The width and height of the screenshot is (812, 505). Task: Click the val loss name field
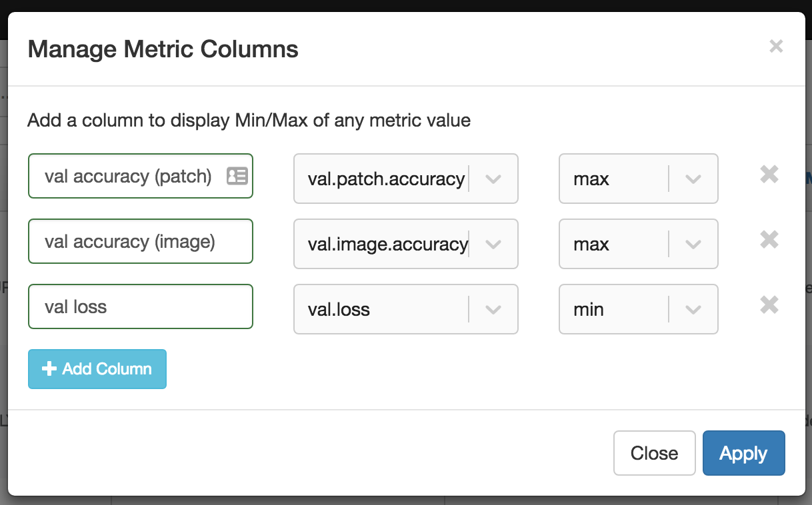point(140,306)
